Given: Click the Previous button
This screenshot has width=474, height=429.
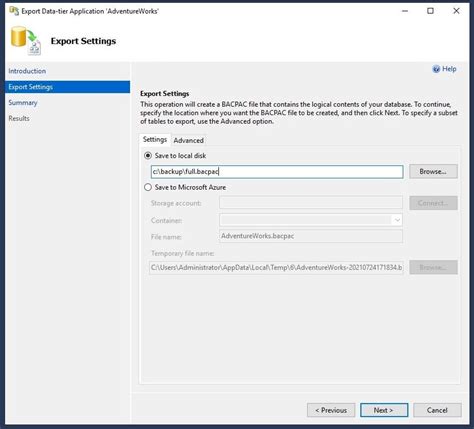Looking at the screenshot, I should (x=331, y=410).
